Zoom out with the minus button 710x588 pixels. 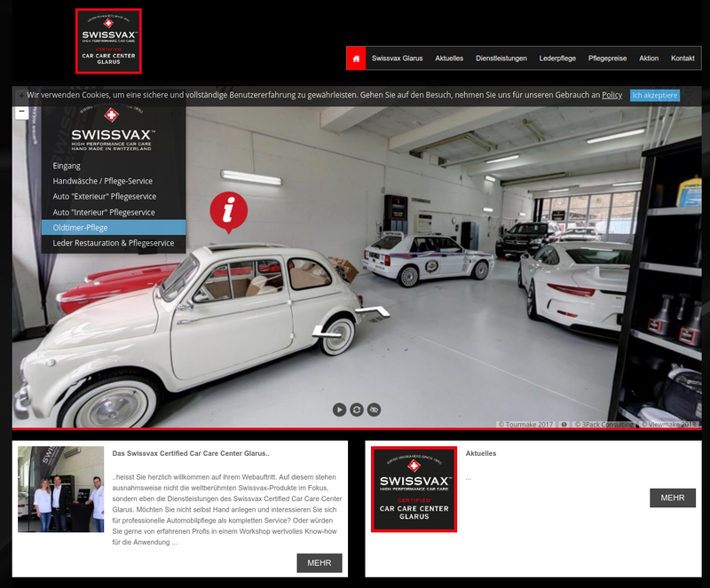[21, 112]
